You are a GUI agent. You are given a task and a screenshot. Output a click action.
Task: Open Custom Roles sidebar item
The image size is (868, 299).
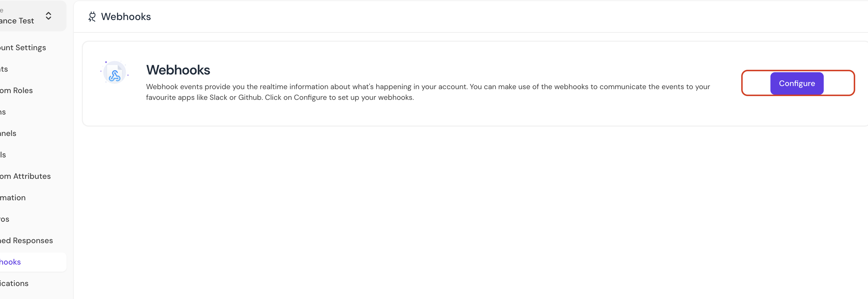click(16, 90)
